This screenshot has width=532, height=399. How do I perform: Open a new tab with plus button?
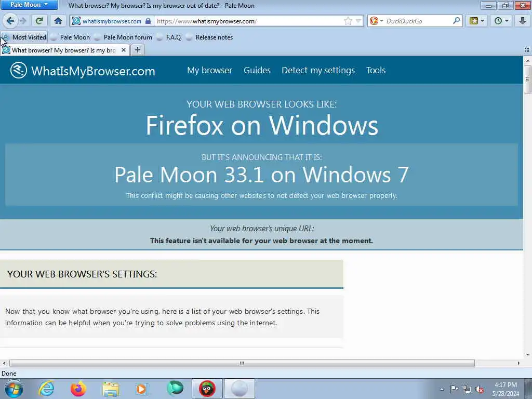(x=137, y=50)
